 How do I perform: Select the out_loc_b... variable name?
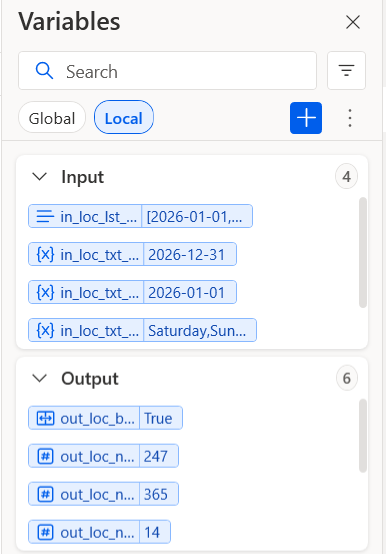tap(97, 418)
